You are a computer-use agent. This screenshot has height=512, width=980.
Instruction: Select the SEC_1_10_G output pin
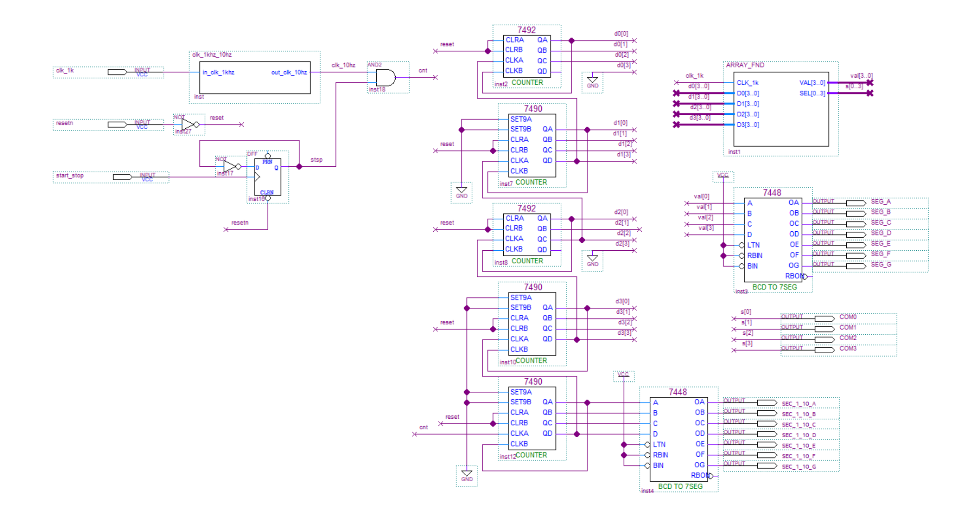(x=767, y=466)
